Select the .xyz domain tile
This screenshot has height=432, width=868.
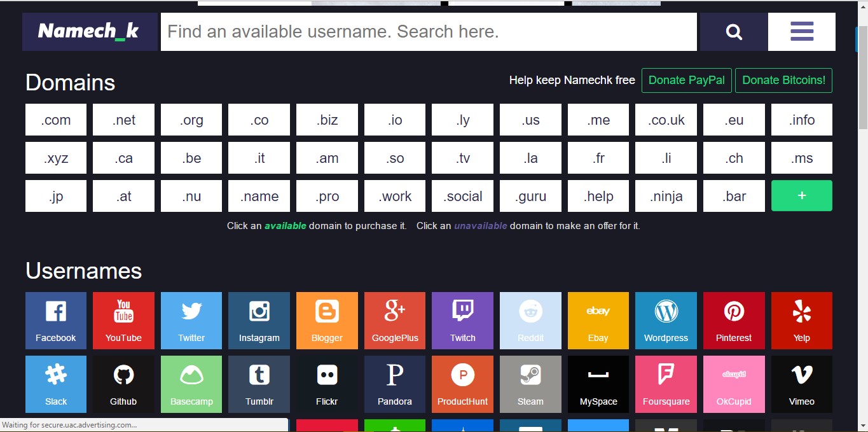click(56, 158)
